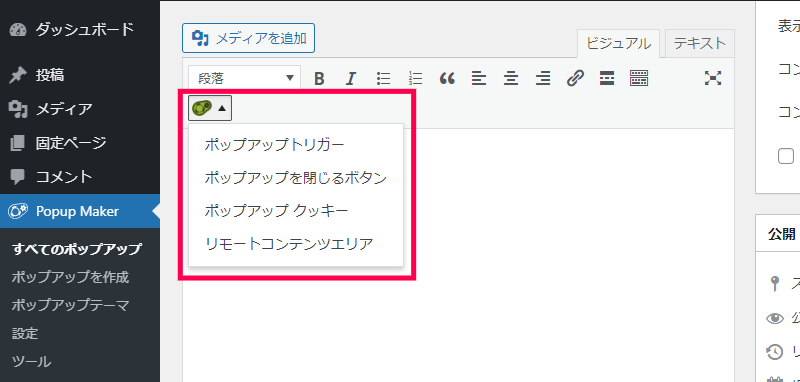Screen dimensions: 800x382
Task: Switch to the テキスト editor tab
Action: pos(699,44)
